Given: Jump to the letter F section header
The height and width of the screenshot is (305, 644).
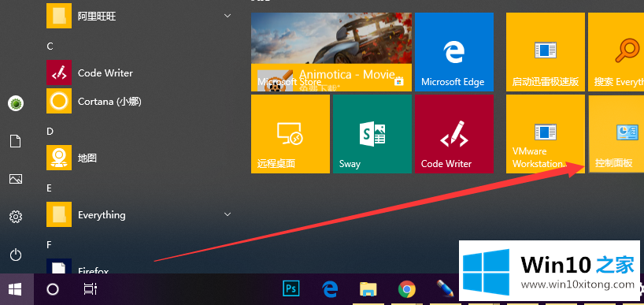Looking at the screenshot, I should [x=49, y=245].
